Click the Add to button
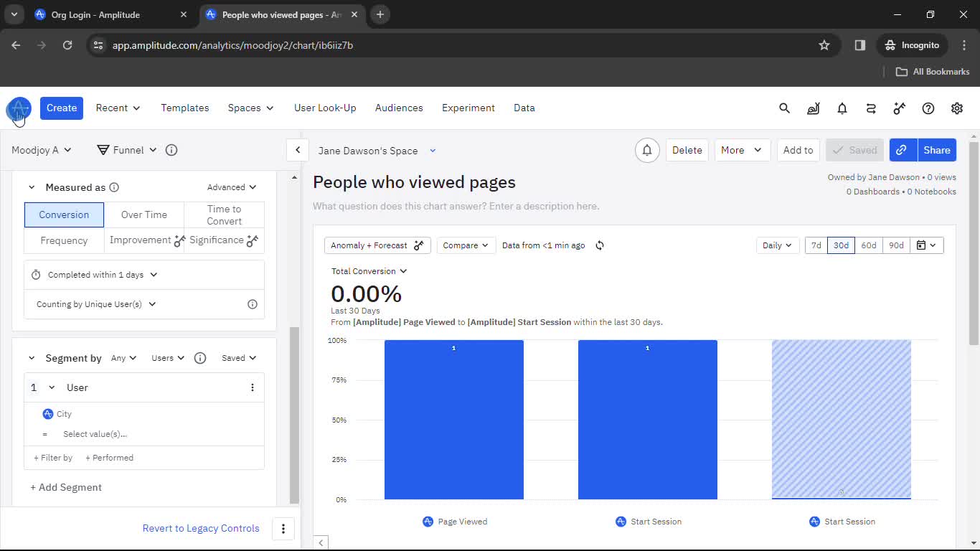Image resolution: width=980 pixels, height=551 pixels. point(798,150)
